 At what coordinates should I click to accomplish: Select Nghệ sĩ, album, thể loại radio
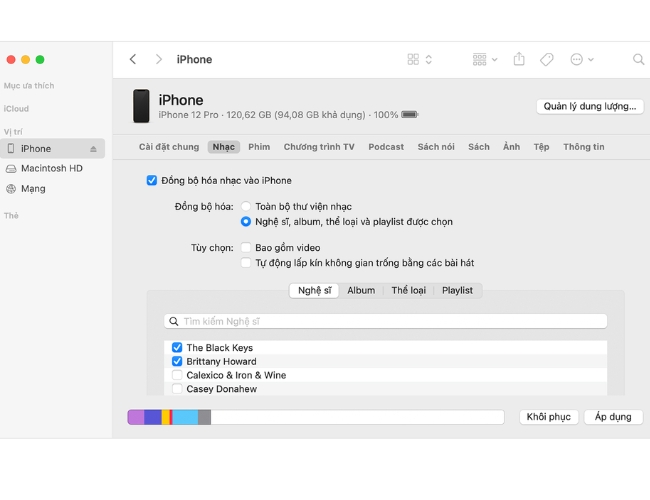click(246, 221)
